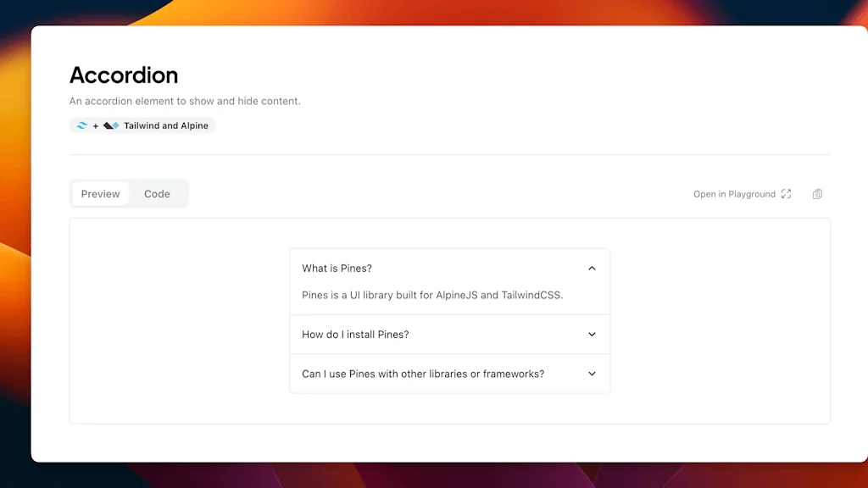Switch to the Code tab
The image size is (868, 488).
coord(157,194)
